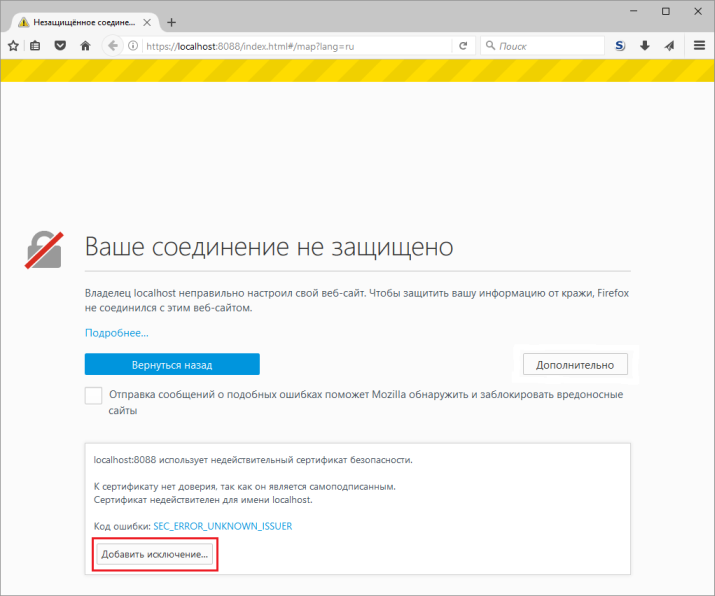Click the bookmark star icon

(13, 46)
